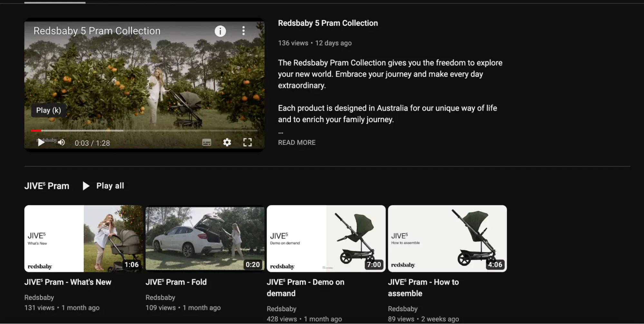Viewport: 644px width, 324px height.
Task: Open the info card icon on video
Action: pos(220,31)
